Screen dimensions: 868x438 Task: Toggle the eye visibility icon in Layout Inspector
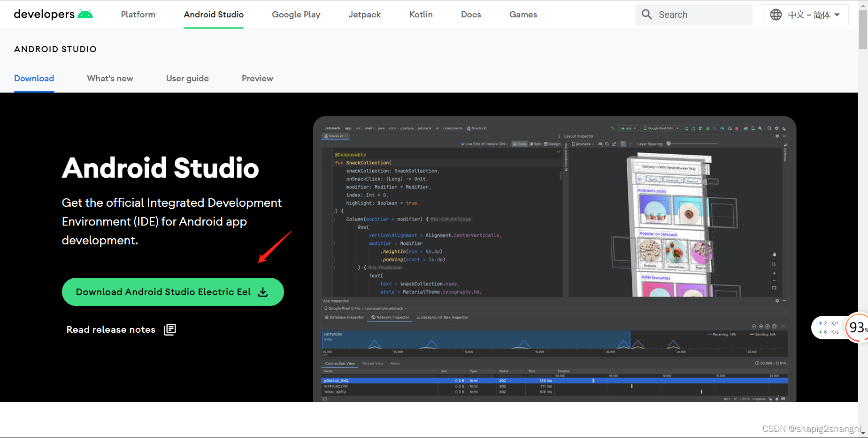click(600, 144)
